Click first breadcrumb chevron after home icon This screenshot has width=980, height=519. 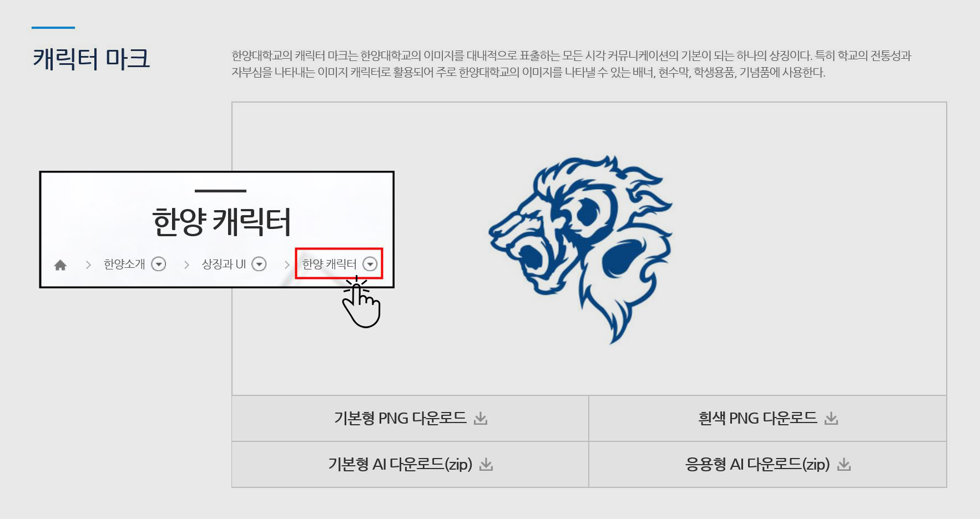pos(88,265)
